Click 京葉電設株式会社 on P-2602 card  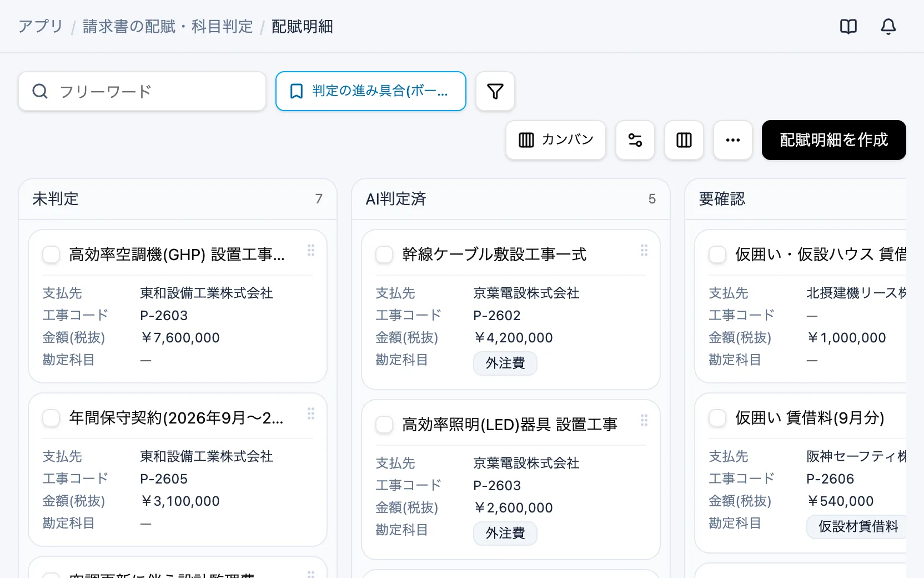pyautogui.click(x=526, y=293)
